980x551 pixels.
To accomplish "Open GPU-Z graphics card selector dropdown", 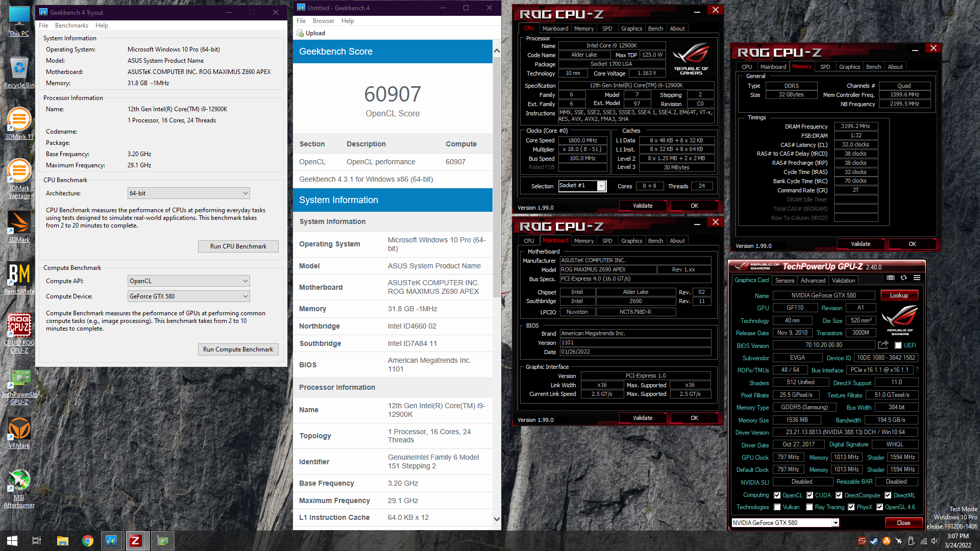I will click(786, 523).
